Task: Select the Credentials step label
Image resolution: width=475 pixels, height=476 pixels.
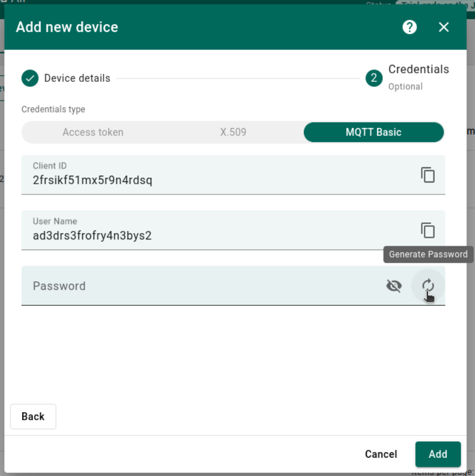Action: coord(418,70)
